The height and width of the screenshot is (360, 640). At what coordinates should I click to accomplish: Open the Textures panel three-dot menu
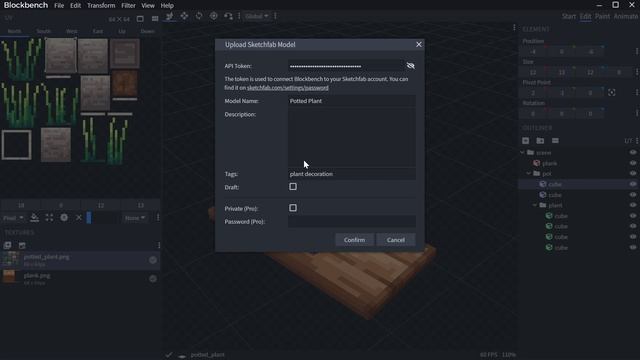159,245
